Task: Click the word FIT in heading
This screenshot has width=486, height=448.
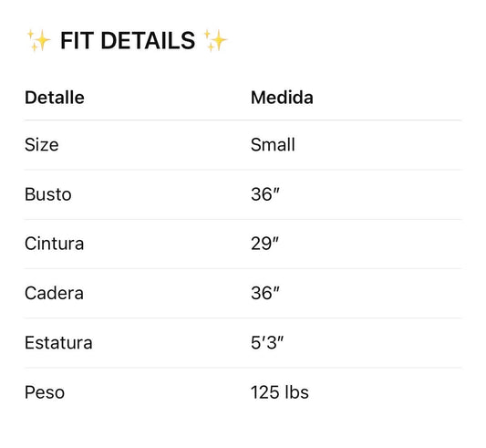Action: click(x=77, y=41)
